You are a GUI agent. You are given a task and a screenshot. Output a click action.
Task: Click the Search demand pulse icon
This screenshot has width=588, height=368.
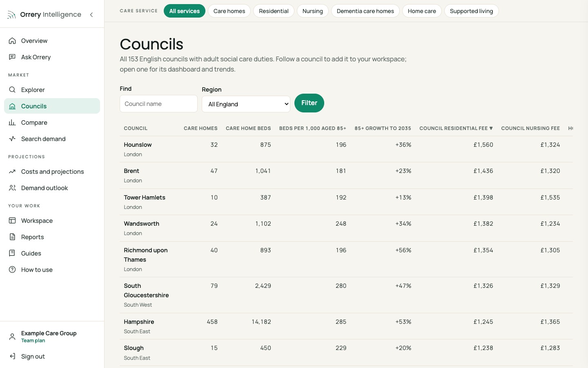pyautogui.click(x=12, y=139)
